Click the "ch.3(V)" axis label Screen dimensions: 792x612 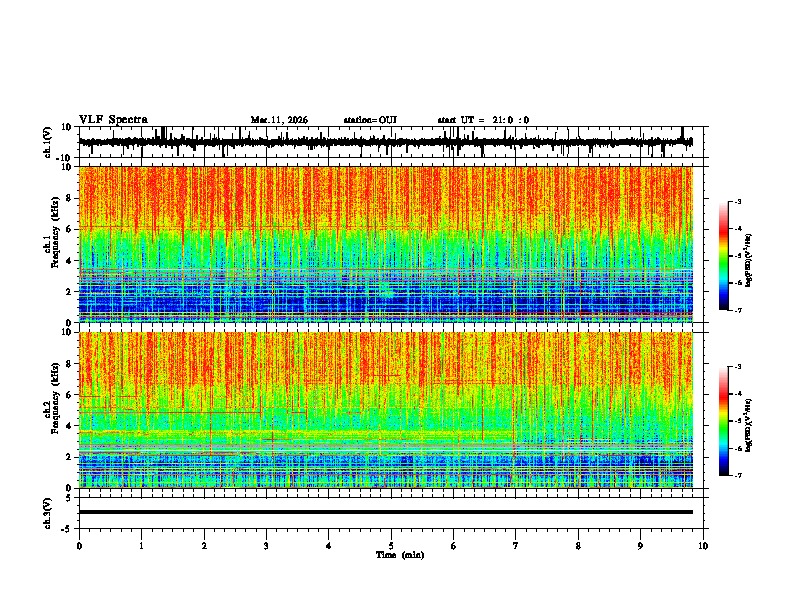[x=48, y=513]
